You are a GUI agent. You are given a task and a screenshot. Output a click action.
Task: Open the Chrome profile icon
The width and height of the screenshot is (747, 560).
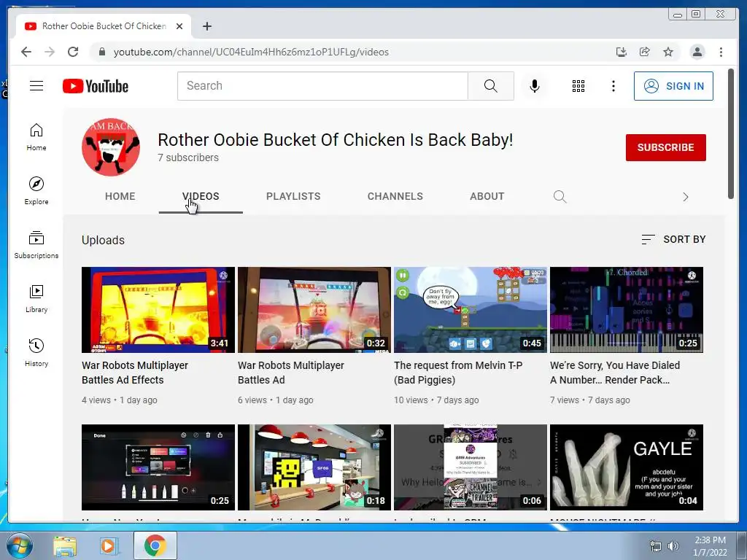[x=697, y=52]
